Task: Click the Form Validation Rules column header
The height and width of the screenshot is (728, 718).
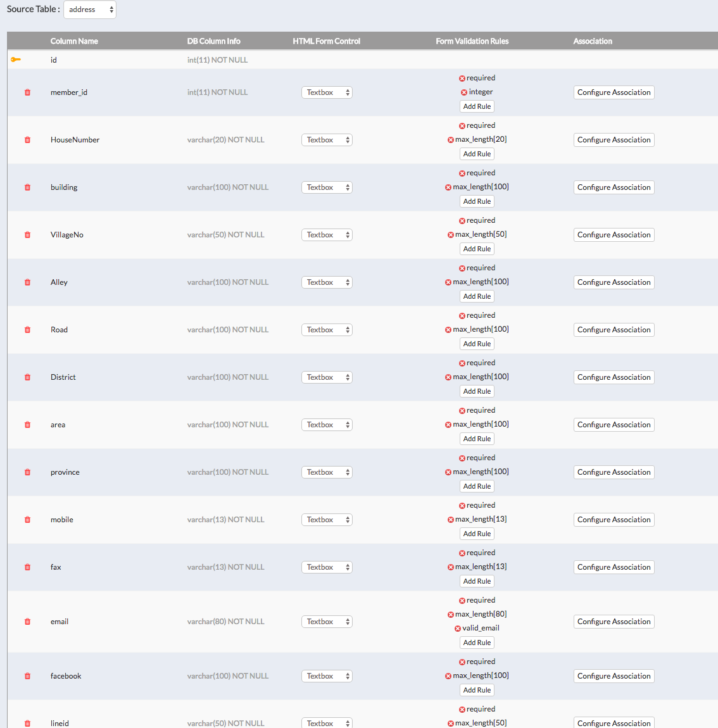Action: pos(472,41)
